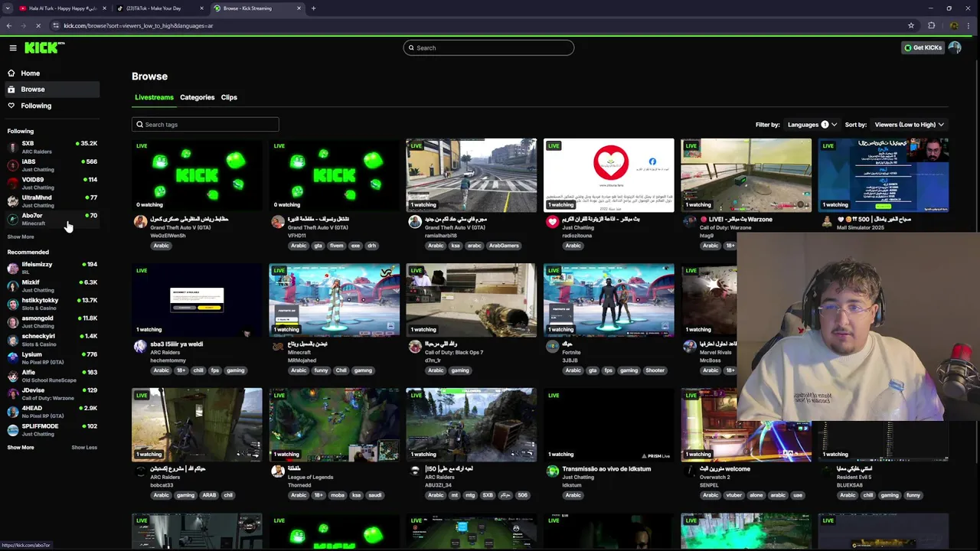This screenshot has width=980, height=551.
Task: Open Chrome three-dot menu
Action: coord(969,26)
